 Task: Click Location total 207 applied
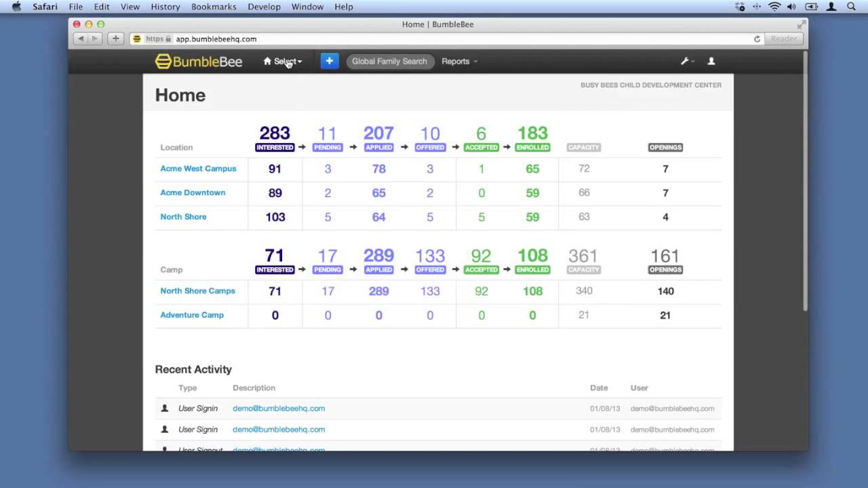coord(378,133)
